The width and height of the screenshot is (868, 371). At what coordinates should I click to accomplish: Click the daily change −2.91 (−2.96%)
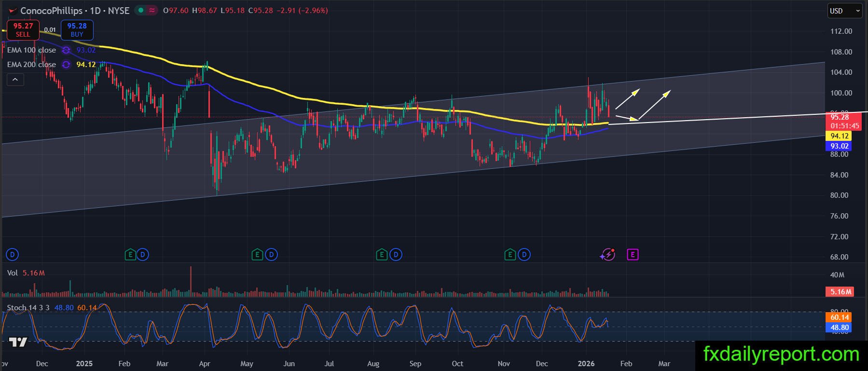pos(303,11)
